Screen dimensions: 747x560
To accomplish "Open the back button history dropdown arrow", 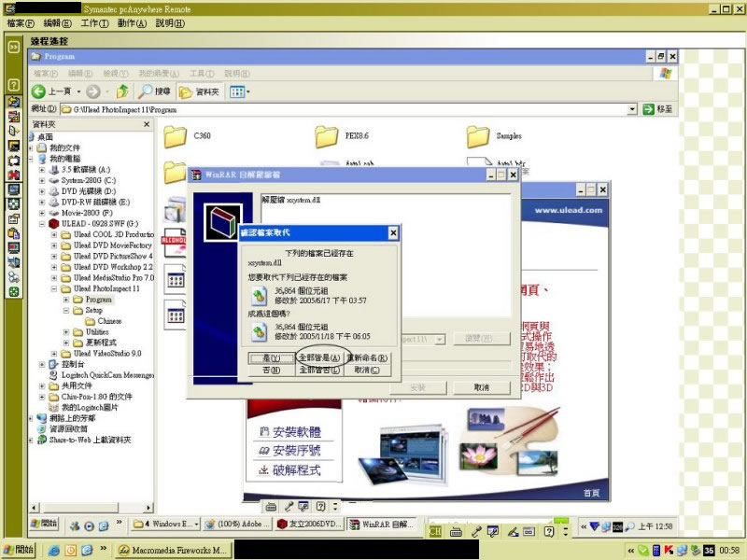I will tap(78, 91).
